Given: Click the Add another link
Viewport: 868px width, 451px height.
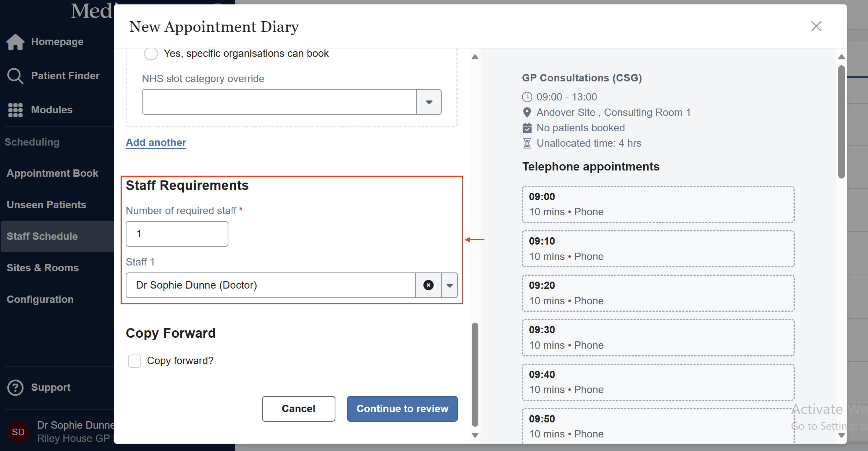Looking at the screenshot, I should click(x=156, y=143).
